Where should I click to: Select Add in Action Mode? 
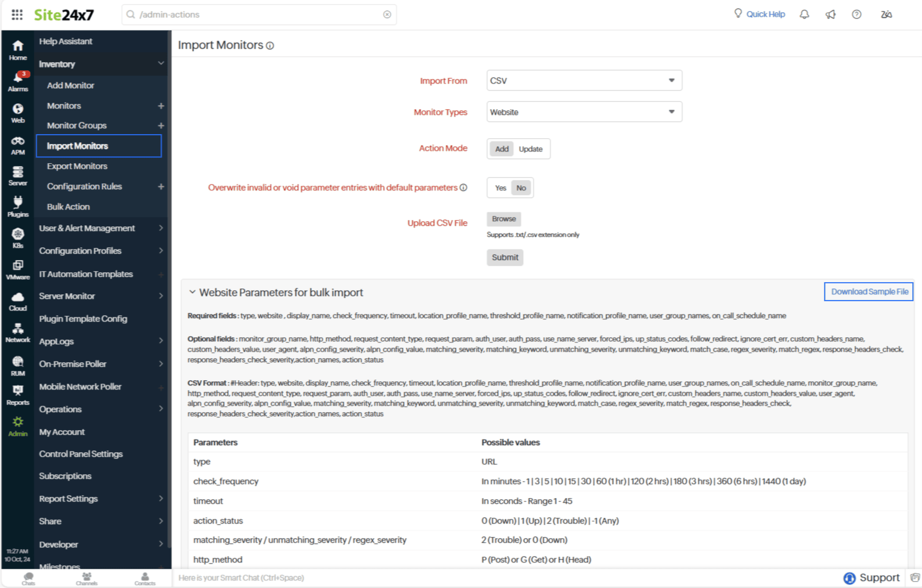(502, 149)
